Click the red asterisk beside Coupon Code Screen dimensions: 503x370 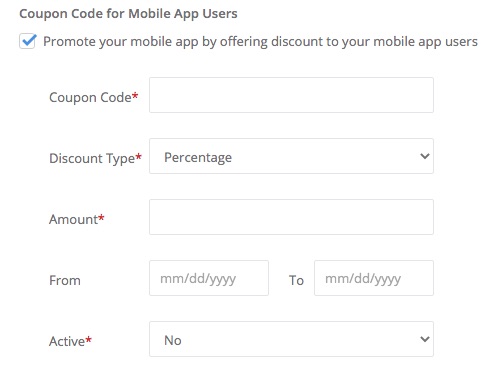[135, 96]
